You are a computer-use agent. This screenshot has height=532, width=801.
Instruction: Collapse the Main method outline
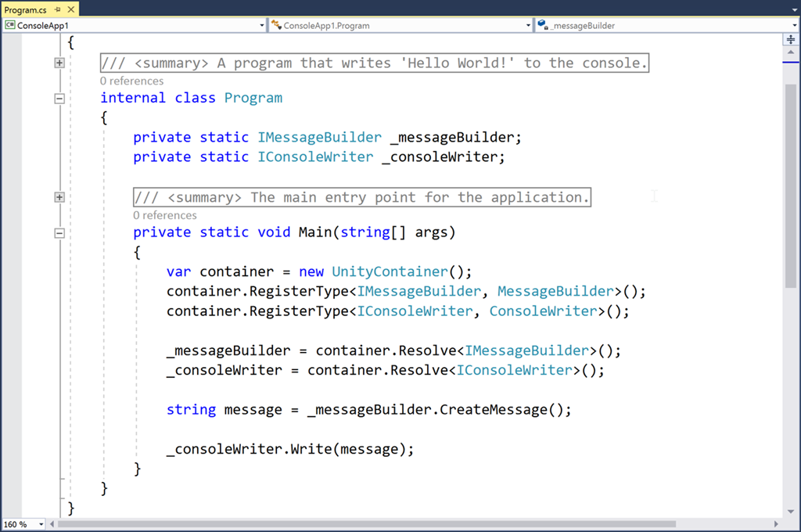59,232
